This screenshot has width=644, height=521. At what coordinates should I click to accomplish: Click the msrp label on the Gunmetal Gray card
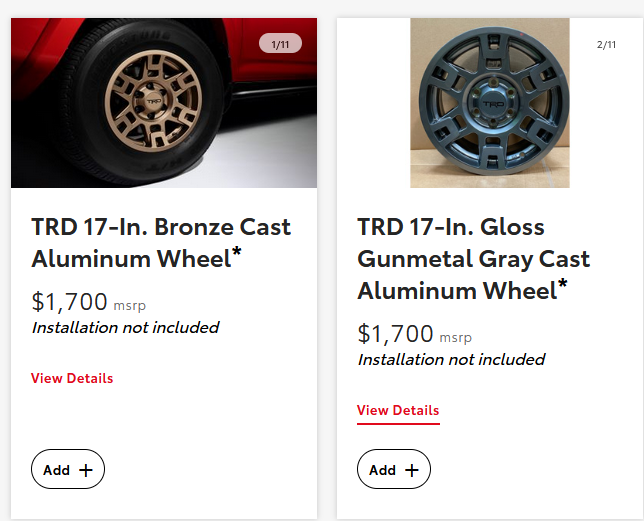(x=455, y=337)
